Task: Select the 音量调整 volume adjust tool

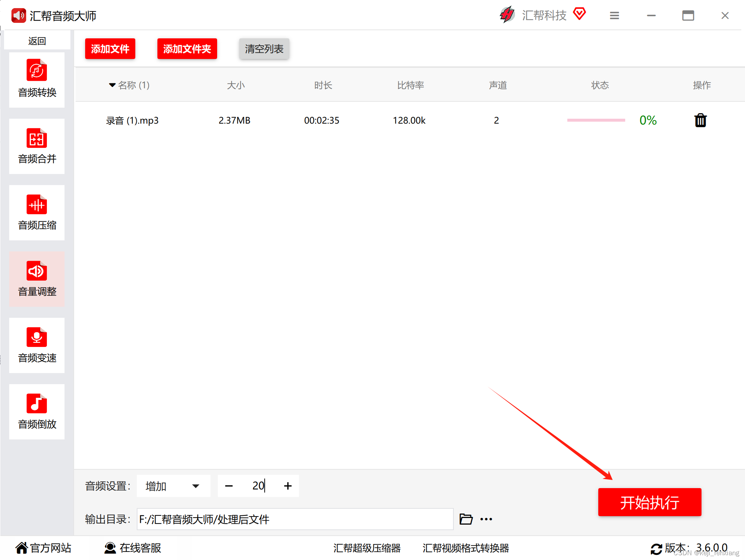Action: click(37, 279)
